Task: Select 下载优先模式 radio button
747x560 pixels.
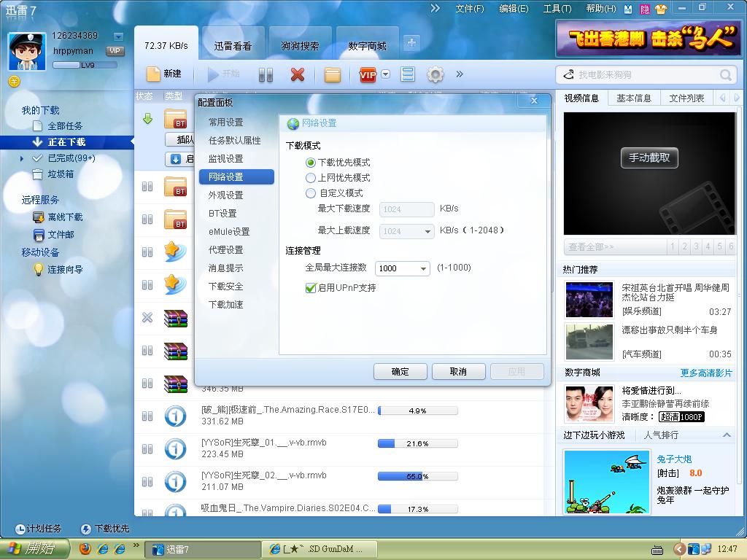Action: 311,163
